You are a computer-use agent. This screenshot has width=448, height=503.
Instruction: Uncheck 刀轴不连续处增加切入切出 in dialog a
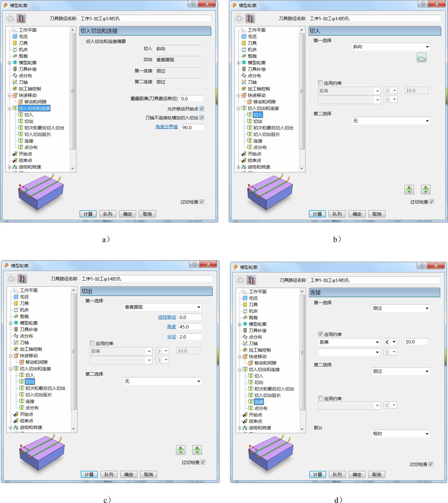tap(202, 118)
